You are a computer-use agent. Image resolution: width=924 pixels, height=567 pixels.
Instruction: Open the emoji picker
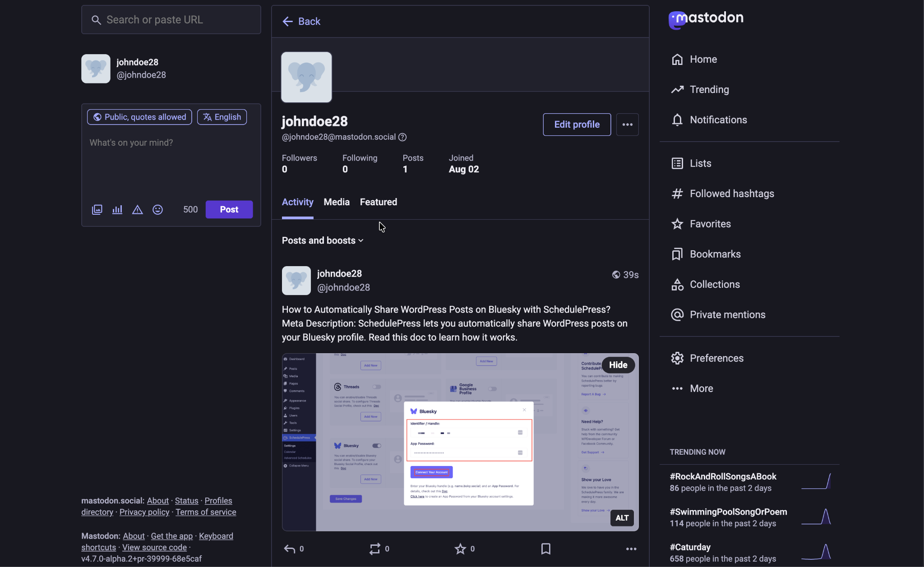[157, 210]
